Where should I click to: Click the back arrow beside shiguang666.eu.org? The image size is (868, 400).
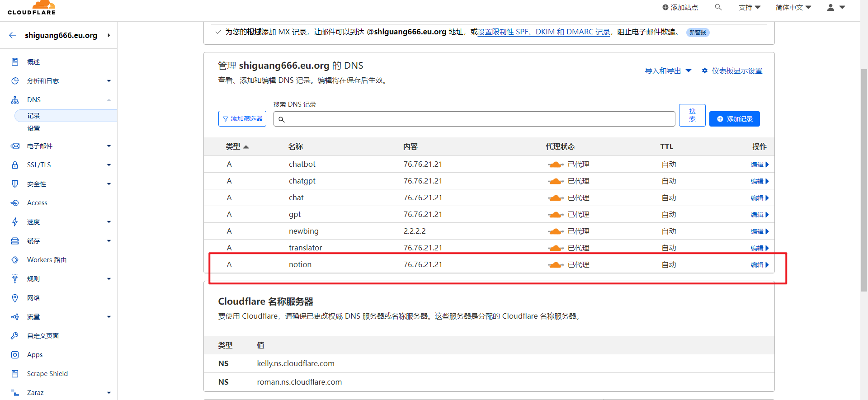(13, 35)
